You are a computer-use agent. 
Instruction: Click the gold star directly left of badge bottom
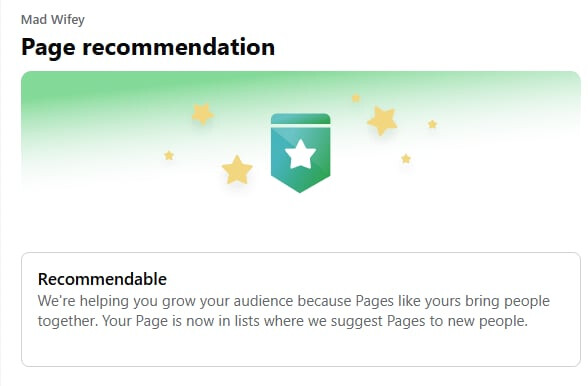pos(237,170)
